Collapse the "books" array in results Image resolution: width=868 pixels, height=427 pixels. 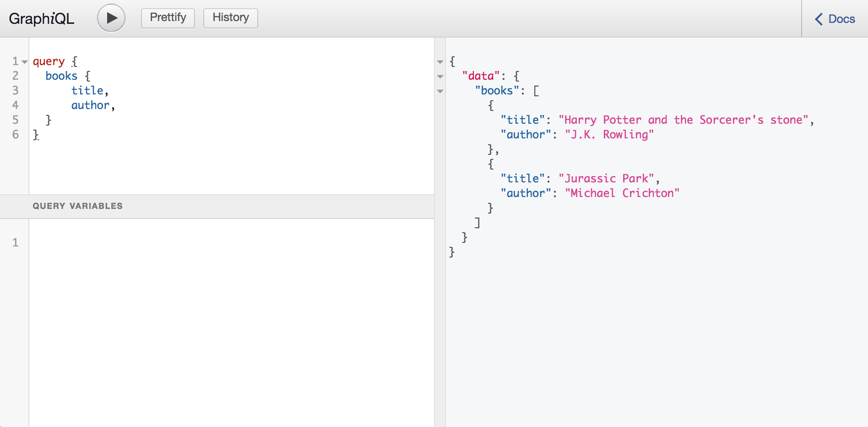pyautogui.click(x=440, y=91)
